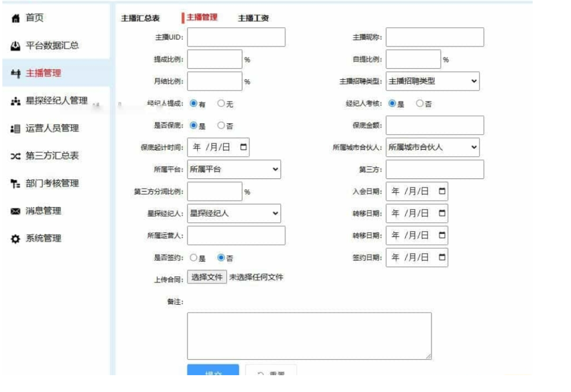Click the 首页 home icon in sidebar
Image resolution: width=571 pixels, height=392 pixels.
click(16, 19)
